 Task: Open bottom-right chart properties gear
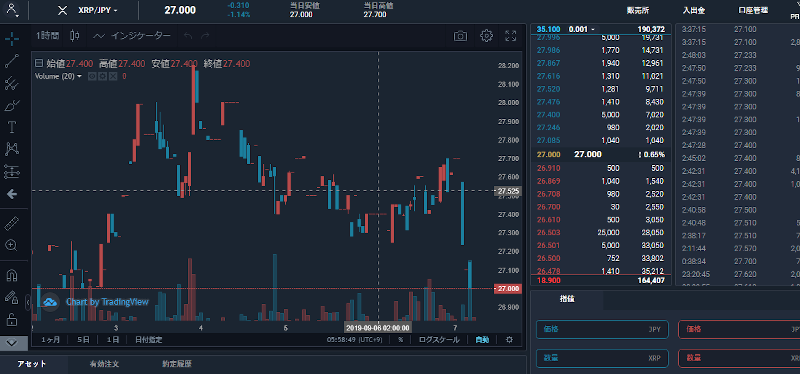(x=509, y=340)
